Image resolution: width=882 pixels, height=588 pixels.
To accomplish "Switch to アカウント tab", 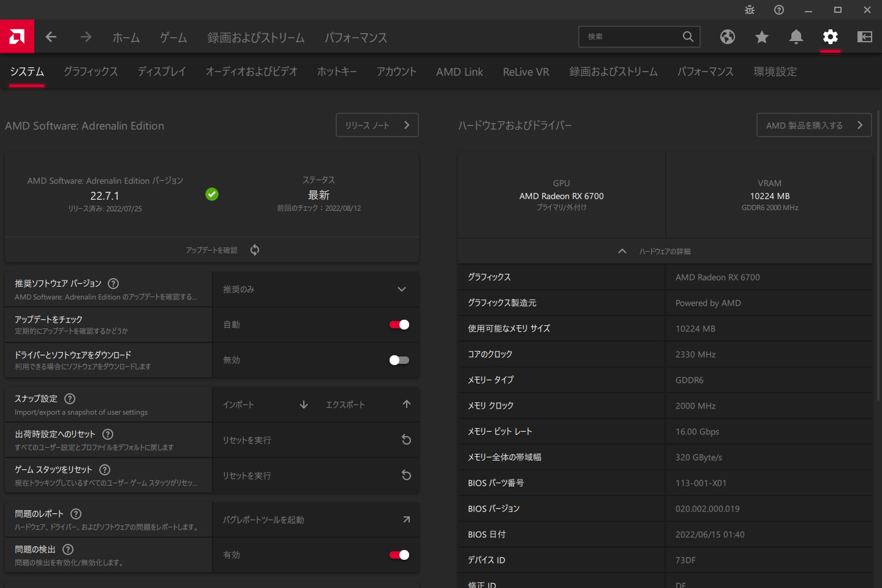I will coord(396,72).
